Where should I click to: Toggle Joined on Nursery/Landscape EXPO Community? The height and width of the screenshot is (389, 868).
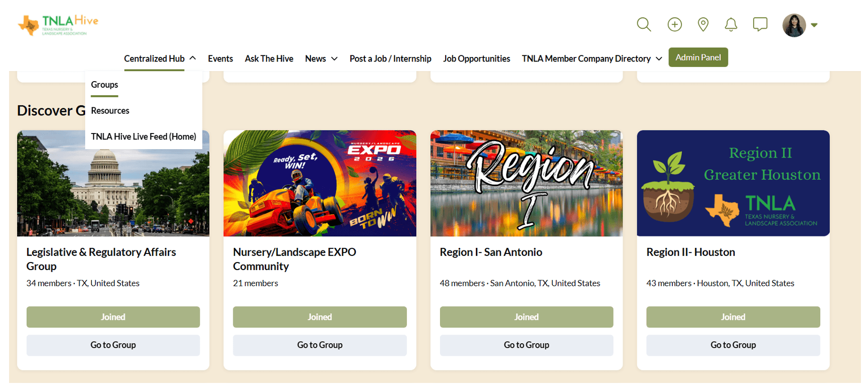[x=320, y=317]
